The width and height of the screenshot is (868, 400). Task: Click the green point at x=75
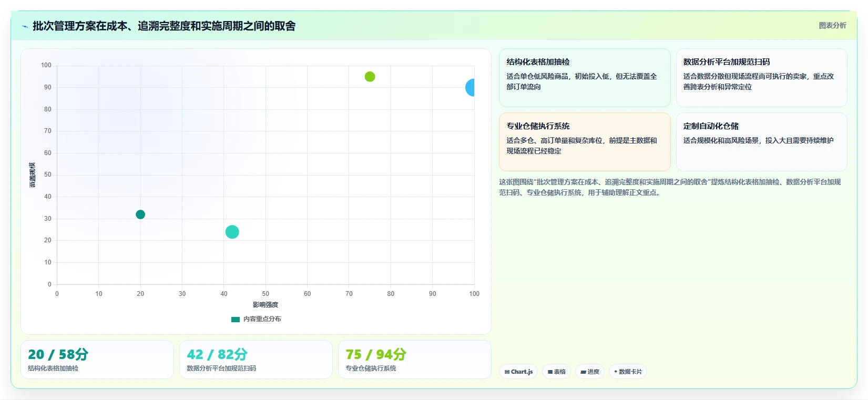370,77
